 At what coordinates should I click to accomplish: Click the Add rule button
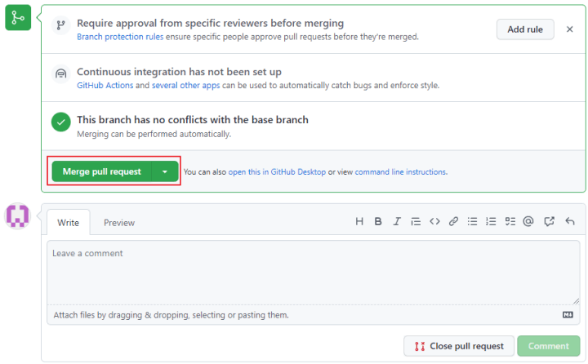[x=525, y=29]
